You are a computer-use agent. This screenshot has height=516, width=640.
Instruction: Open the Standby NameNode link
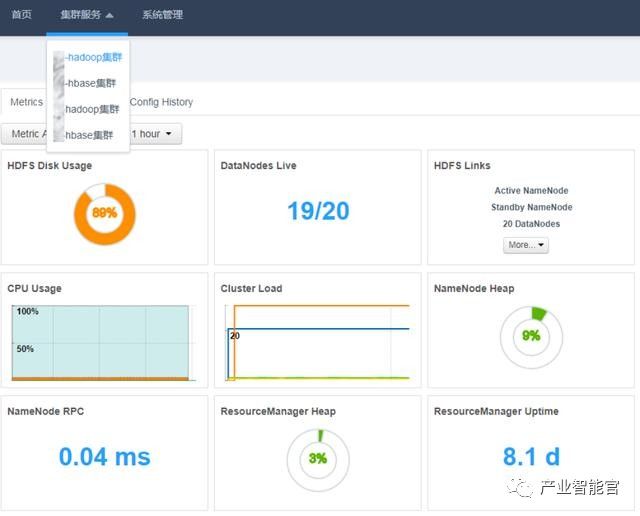(x=533, y=207)
